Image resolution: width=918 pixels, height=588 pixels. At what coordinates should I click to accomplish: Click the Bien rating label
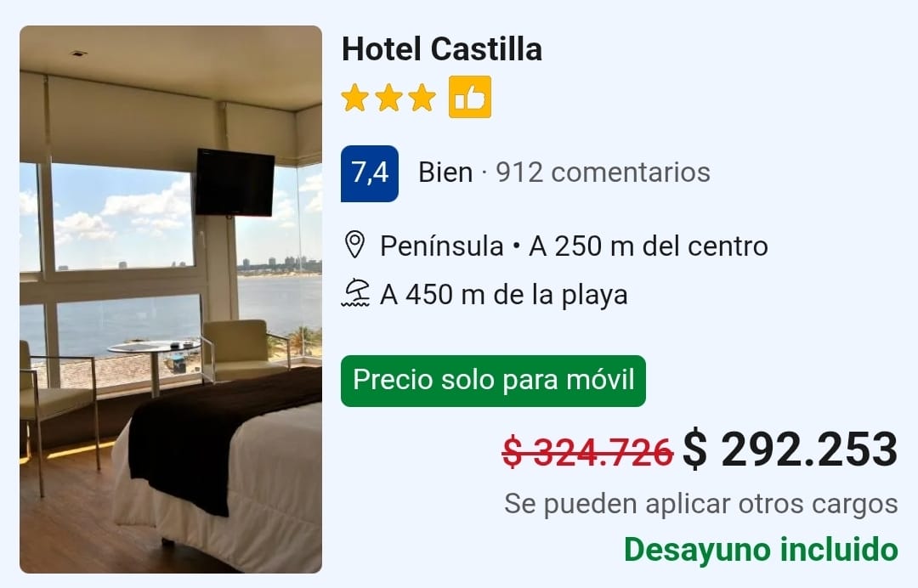[445, 172]
